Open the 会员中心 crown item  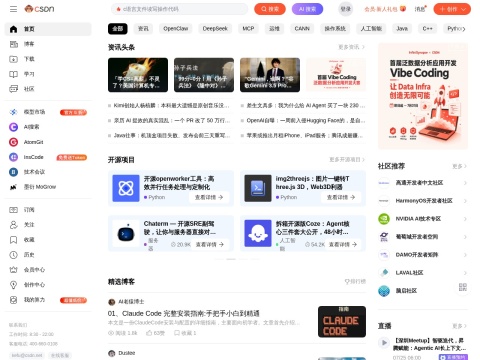coord(48,270)
